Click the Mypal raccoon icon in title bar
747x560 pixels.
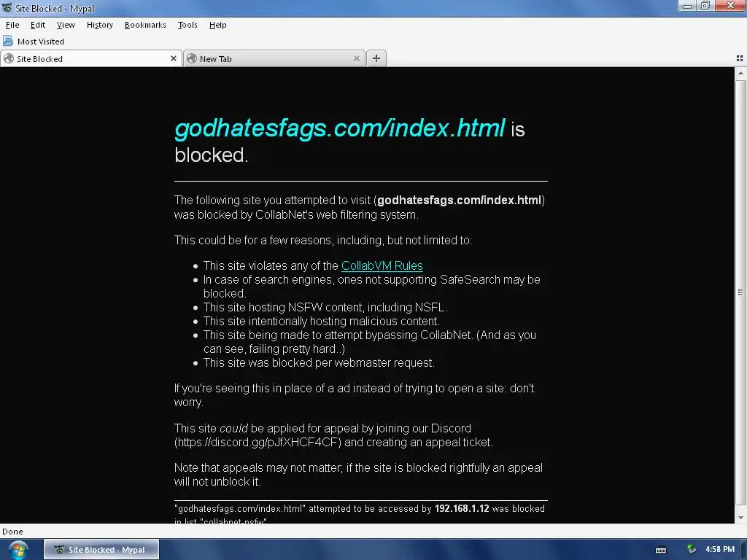tap(7, 7)
